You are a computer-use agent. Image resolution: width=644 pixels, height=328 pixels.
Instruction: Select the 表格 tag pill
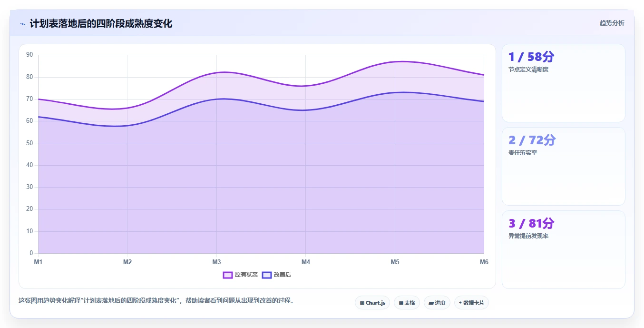click(x=407, y=303)
